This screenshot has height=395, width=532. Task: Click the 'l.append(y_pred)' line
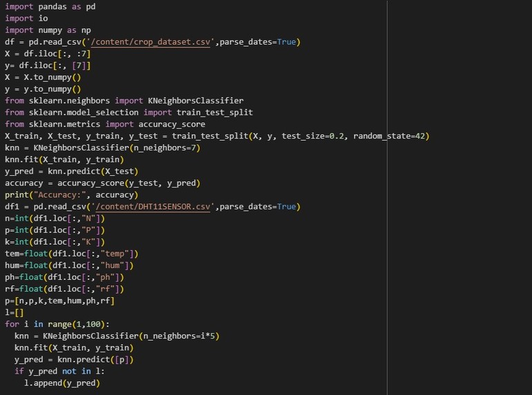pyautogui.click(x=62, y=383)
